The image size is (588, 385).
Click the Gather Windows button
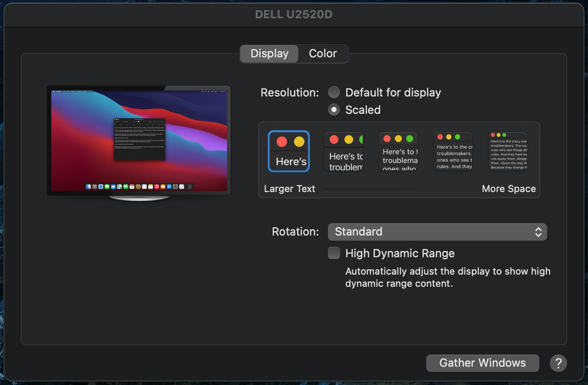[x=482, y=363]
